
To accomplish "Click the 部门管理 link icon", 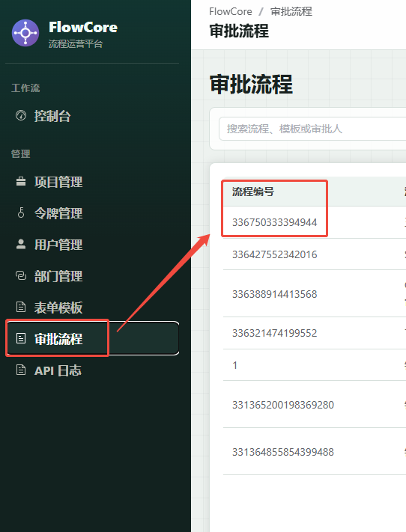I will [x=21, y=275].
